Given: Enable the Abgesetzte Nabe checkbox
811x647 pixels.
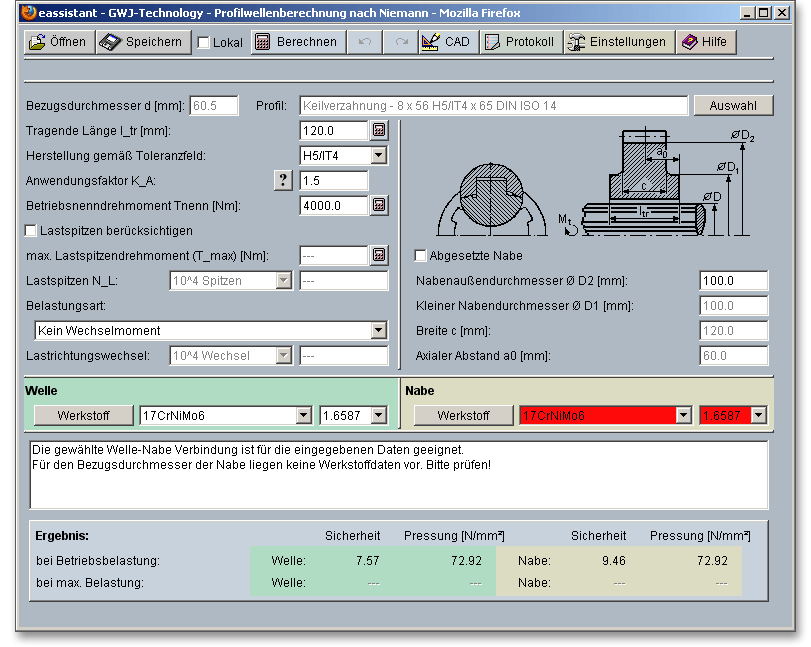Looking at the screenshot, I should tap(421, 255).
